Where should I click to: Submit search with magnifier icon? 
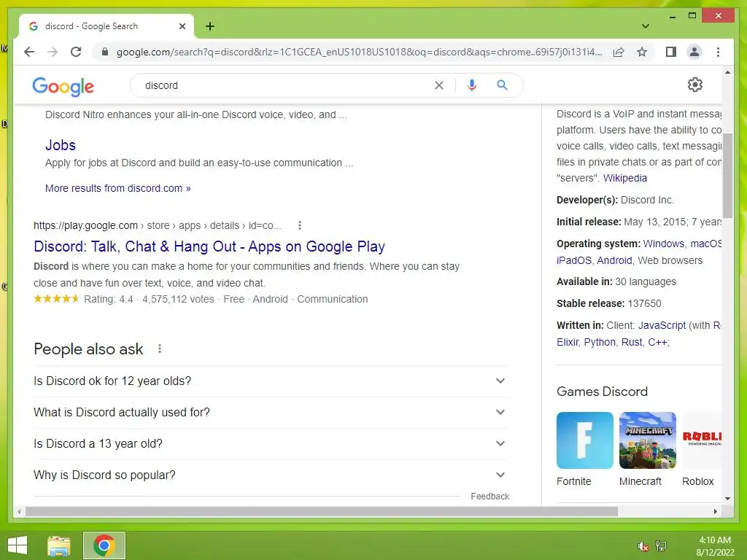tap(502, 85)
